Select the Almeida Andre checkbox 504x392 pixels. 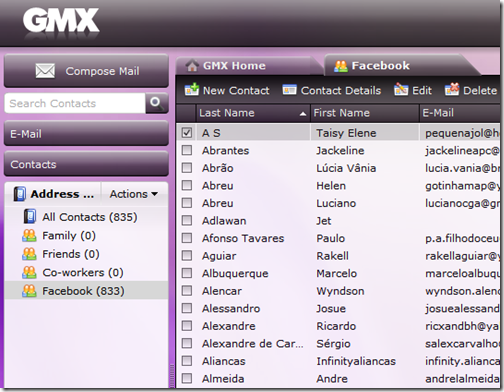click(x=187, y=379)
